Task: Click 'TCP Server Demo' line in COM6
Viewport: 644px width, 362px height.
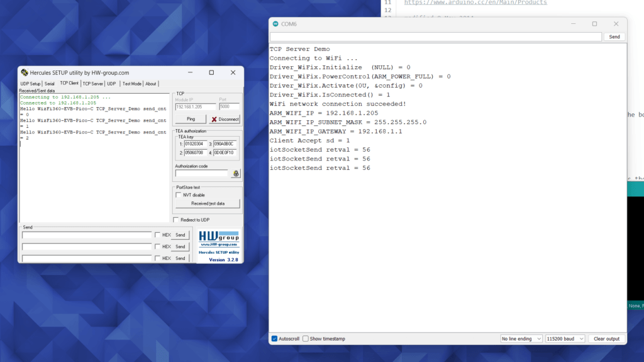Action: tap(299, 49)
